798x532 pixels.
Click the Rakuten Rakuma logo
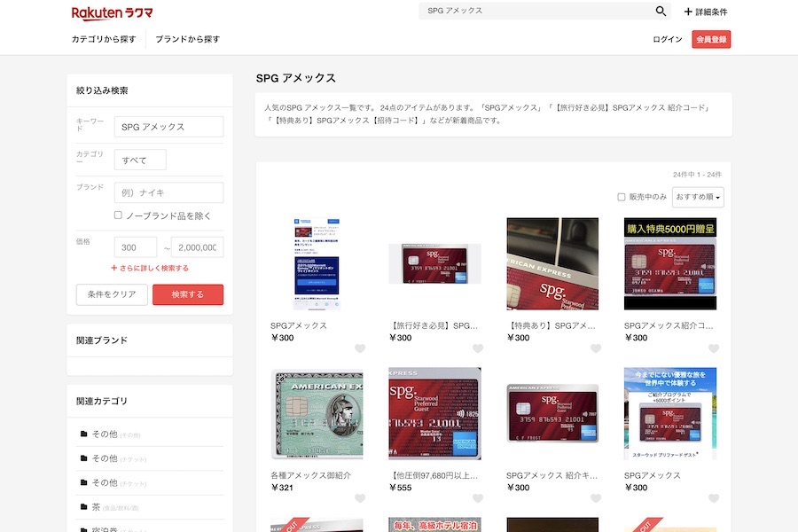point(112,12)
